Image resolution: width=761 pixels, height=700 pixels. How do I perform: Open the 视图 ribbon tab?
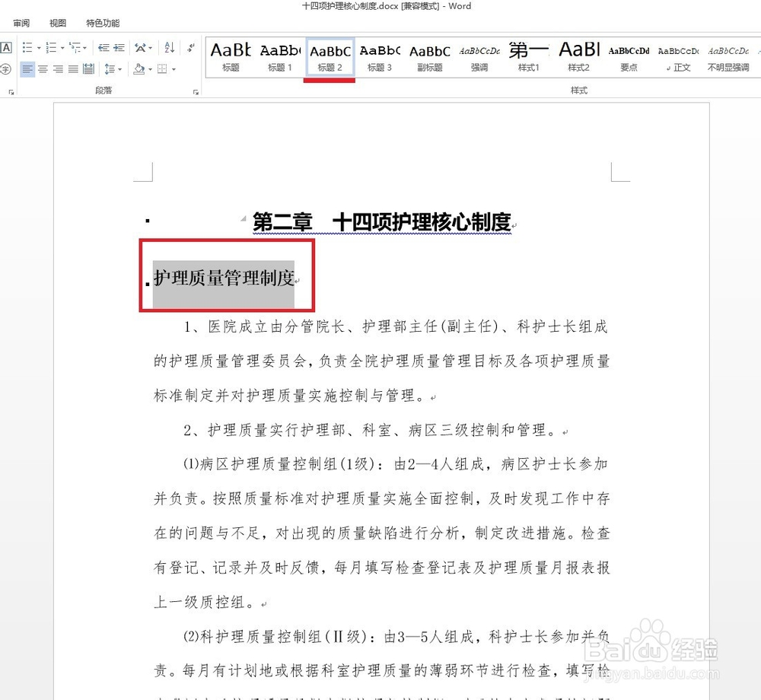[58, 23]
